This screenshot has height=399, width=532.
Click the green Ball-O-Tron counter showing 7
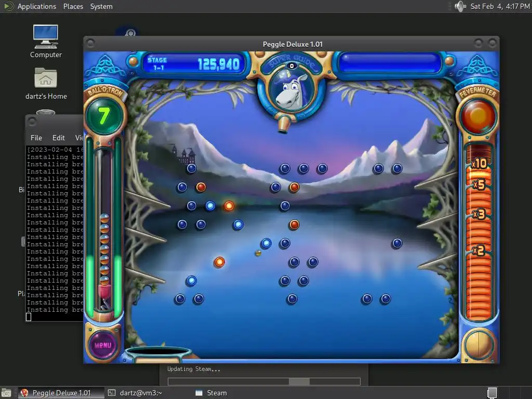(104, 116)
